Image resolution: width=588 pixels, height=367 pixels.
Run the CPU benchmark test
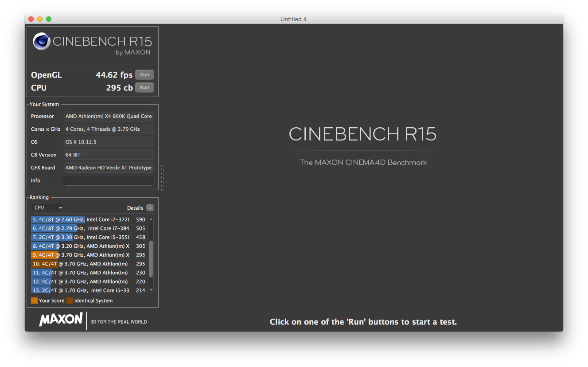pyautogui.click(x=144, y=88)
